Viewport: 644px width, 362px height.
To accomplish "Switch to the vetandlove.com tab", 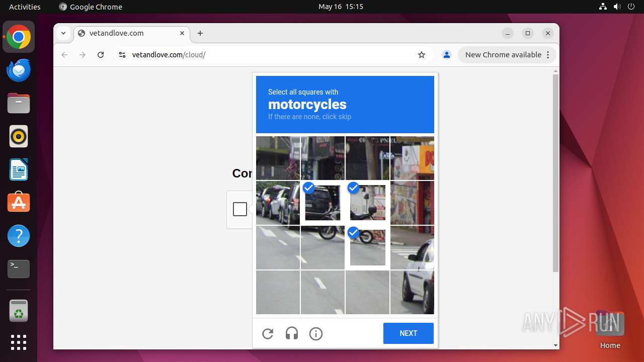I will tap(132, 33).
